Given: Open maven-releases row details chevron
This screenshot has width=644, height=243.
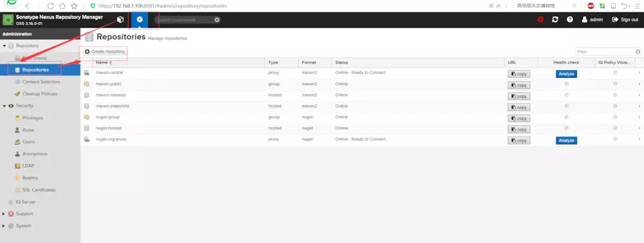Looking at the screenshot, I should click(x=639, y=94).
